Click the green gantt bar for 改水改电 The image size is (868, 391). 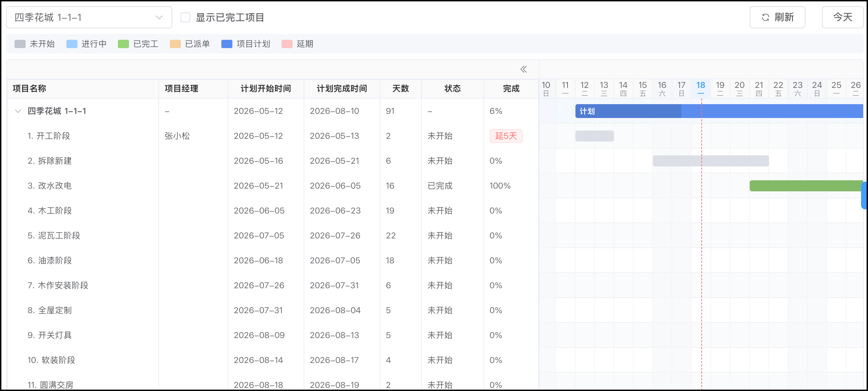pos(806,186)
